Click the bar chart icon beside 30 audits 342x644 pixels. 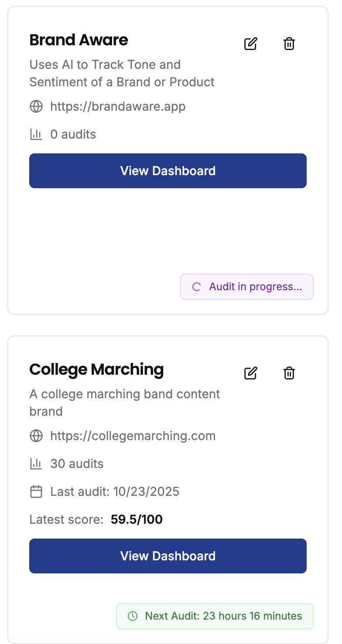coord(36,464)
